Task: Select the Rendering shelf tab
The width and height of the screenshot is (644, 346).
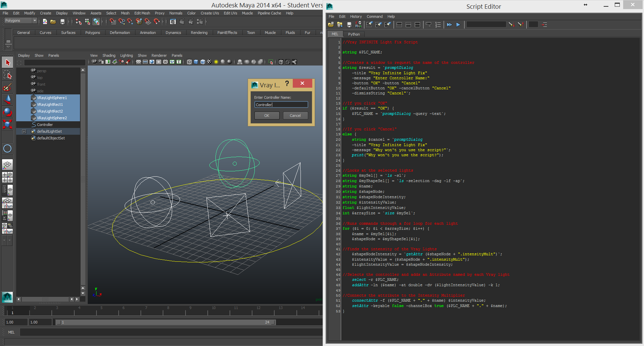Action: coord(199,33)
